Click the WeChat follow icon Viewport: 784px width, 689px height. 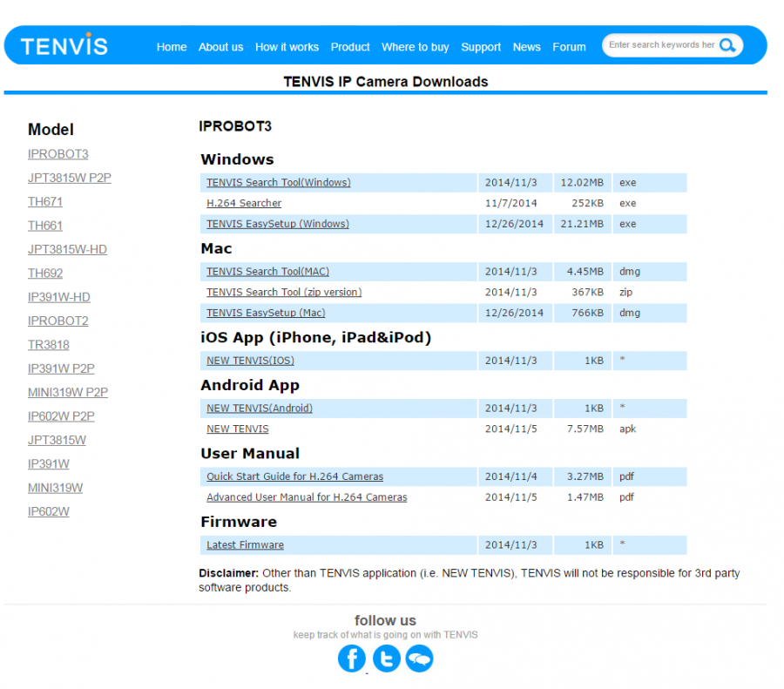[419, 658]
